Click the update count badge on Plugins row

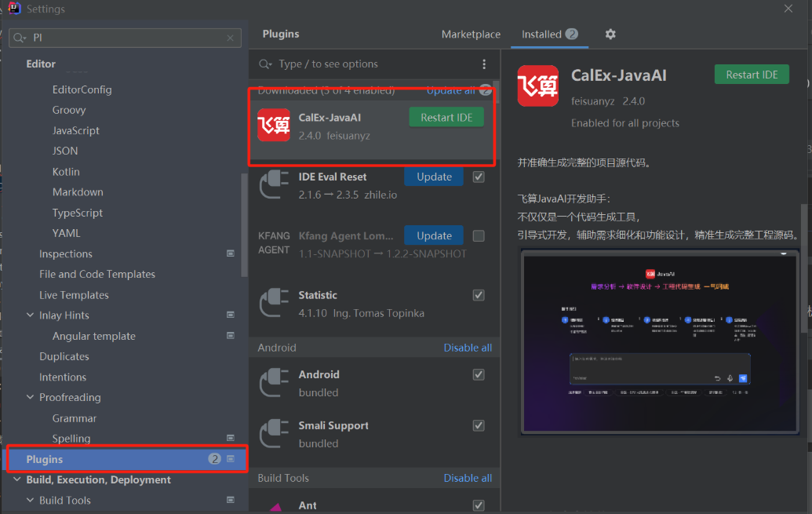click(214, 459)
